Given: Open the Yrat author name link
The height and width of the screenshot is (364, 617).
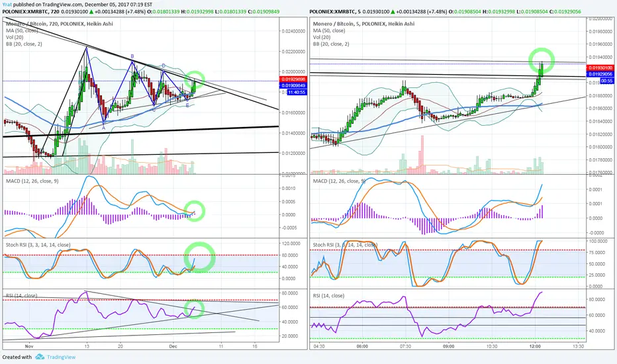Looking at the screenshot, I should coord(7,5).
